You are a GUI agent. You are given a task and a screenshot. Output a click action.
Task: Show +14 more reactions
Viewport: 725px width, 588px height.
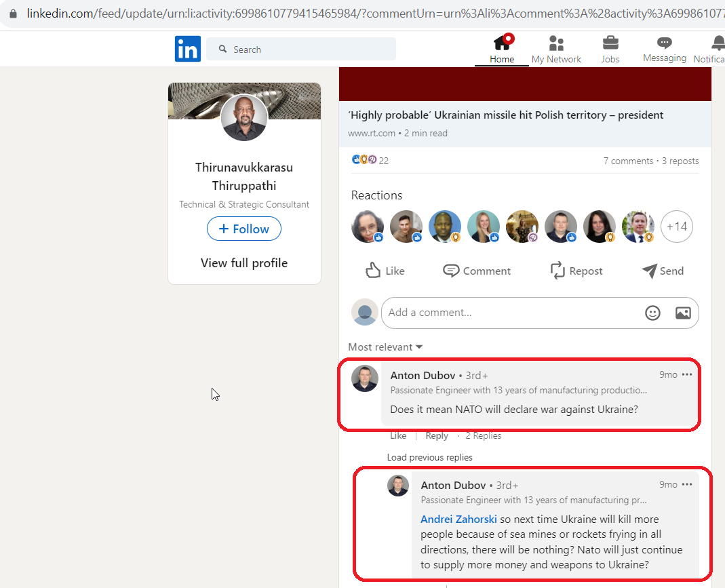(677, 227)
